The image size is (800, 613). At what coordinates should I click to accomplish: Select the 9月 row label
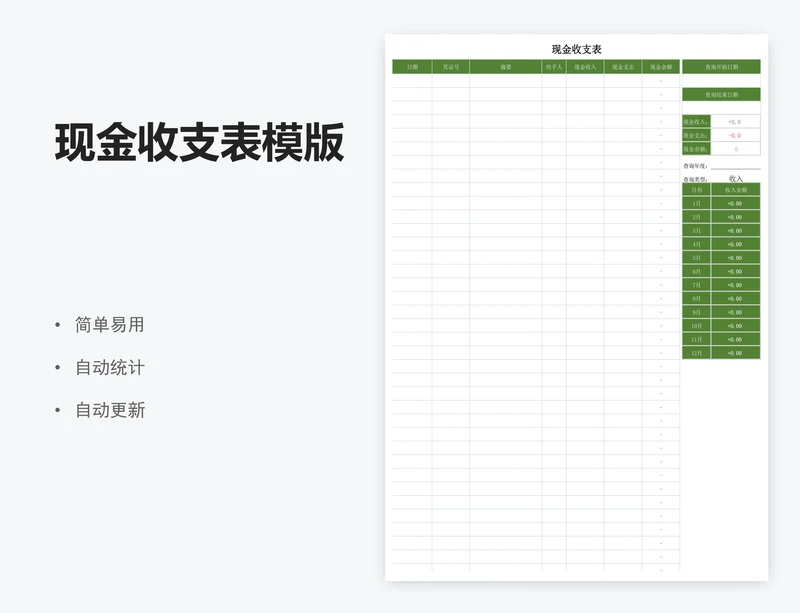point(696,312)
